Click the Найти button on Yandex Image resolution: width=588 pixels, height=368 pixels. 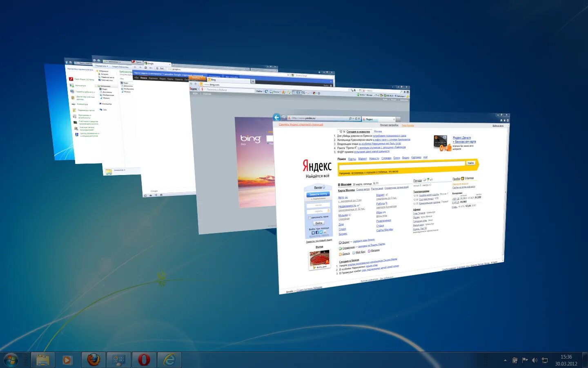tap(471, 163)
